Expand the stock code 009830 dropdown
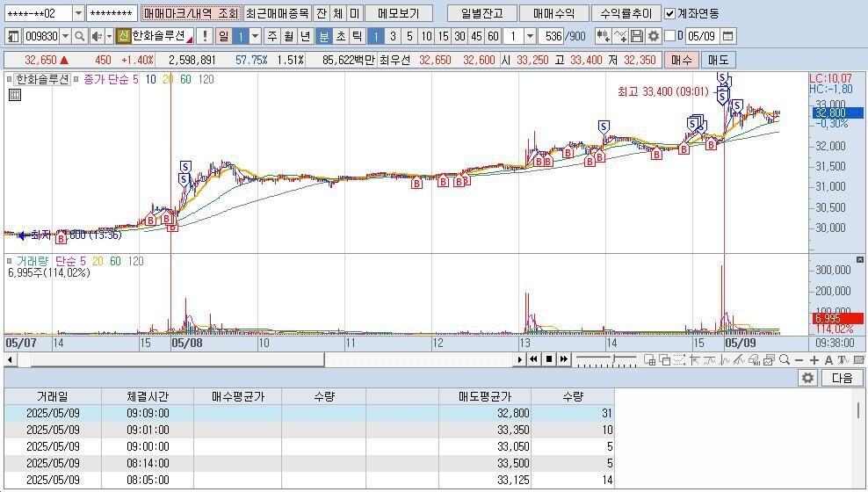The image size is (868, 492). (65, 36)
